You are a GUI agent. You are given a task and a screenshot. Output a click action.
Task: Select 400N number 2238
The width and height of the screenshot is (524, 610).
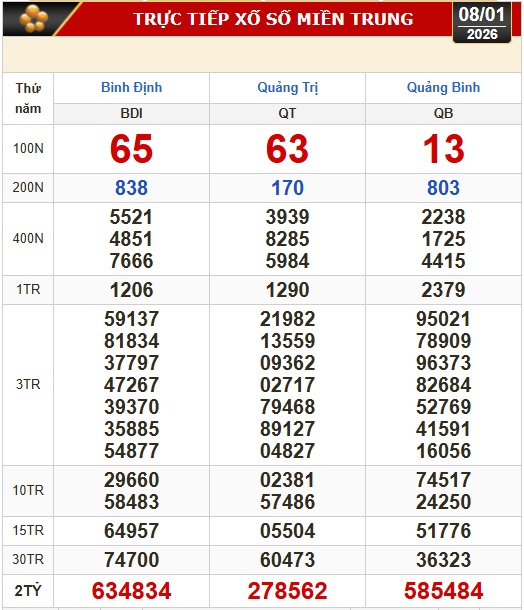[443, 217]
